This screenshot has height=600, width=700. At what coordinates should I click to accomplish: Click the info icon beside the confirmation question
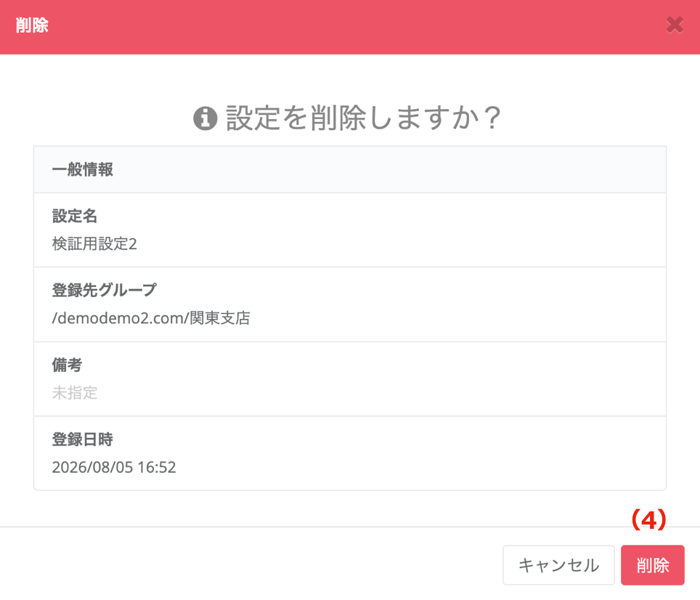click(x=205, y=118)
